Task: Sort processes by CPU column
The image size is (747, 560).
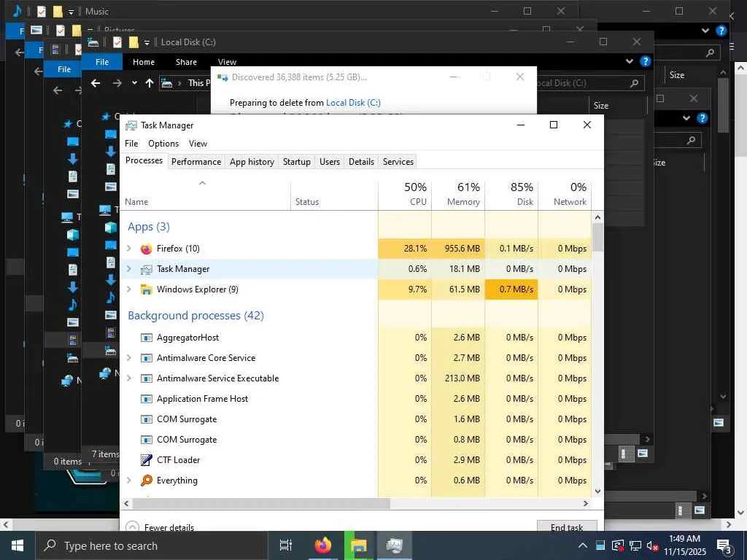Action: coord(405,194)
